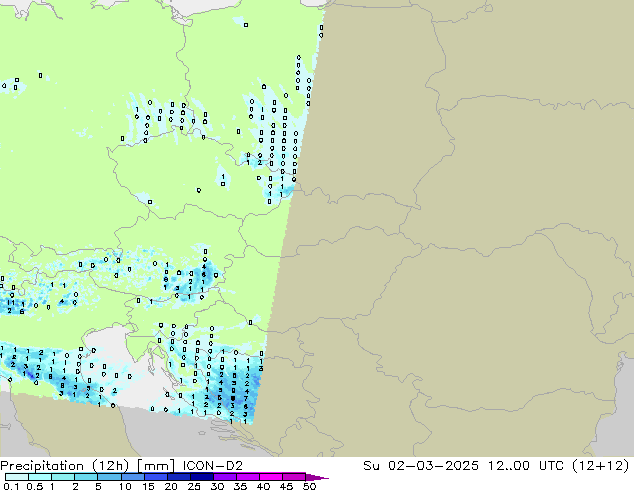
Task: Click the 10–15 mm legend swatch
Action: (132, 477)
